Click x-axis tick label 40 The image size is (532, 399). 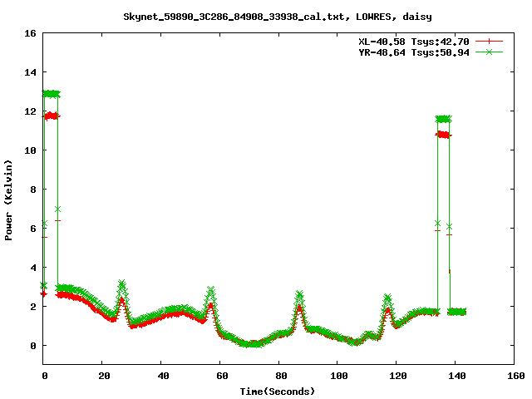pyautogui.click(x=163, y=376)
